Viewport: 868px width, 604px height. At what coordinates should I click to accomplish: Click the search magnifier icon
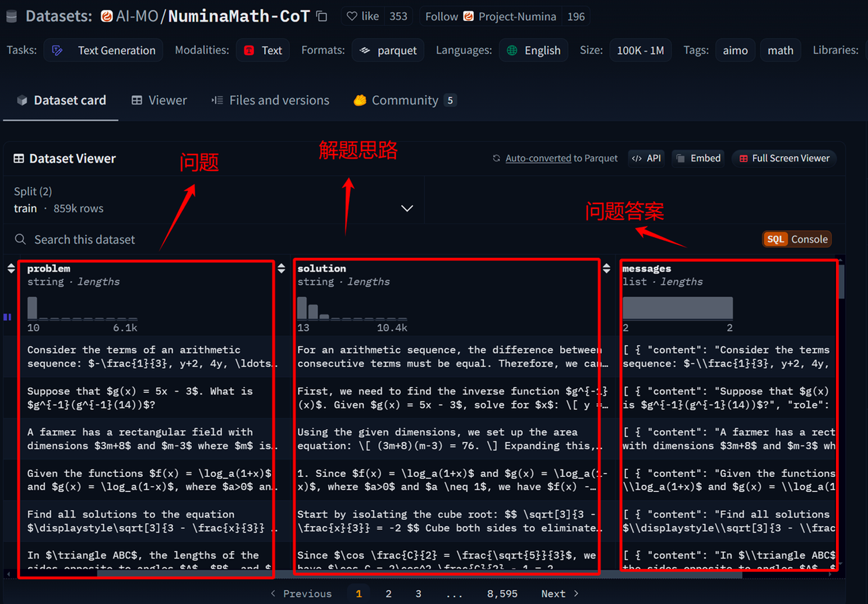click(x=20, y=240)
